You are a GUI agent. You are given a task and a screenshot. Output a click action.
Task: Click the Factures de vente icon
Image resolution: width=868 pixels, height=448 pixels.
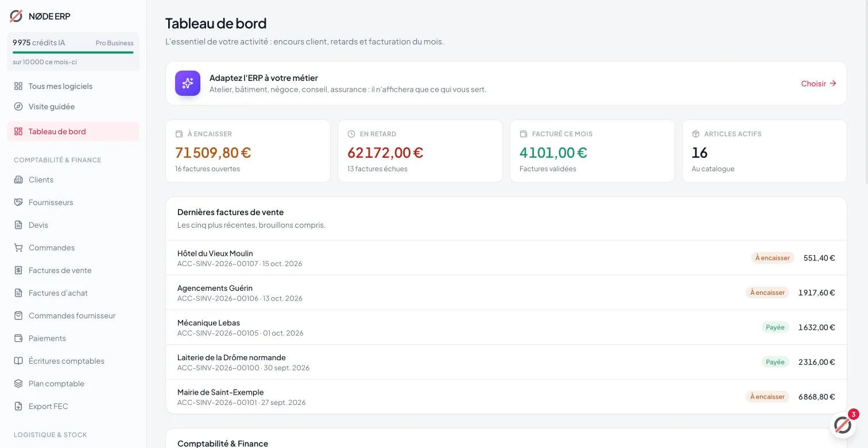point(18,270)
